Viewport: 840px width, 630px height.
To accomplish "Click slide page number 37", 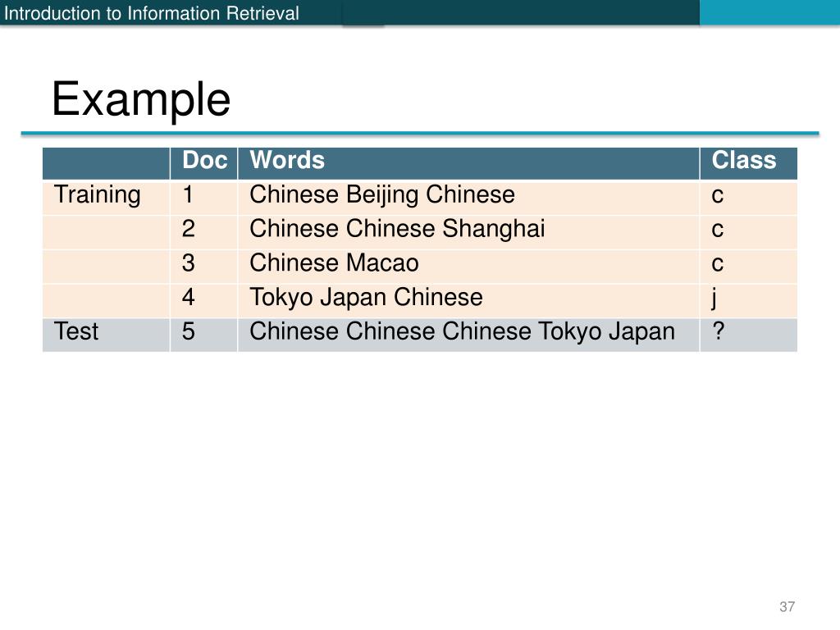I will (x=787, y=607).
